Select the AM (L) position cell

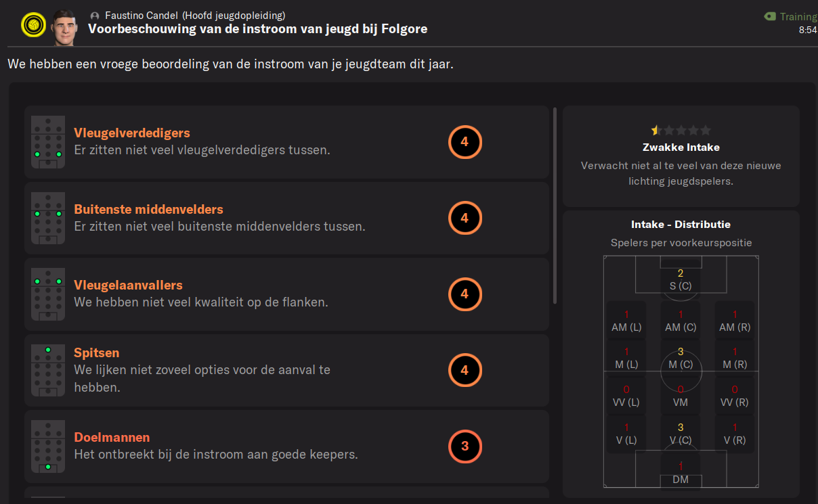pyautogui.click(x=626, y=320)
